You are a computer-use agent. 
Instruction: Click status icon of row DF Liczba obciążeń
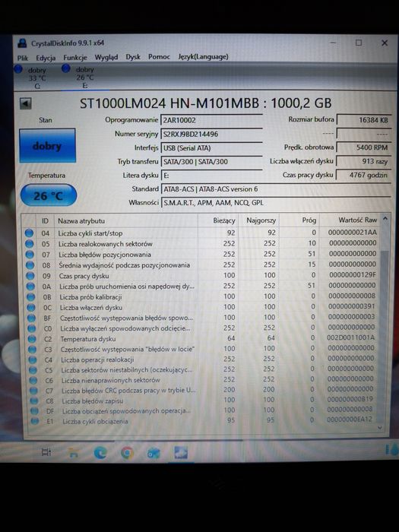(x=34, y=411)
